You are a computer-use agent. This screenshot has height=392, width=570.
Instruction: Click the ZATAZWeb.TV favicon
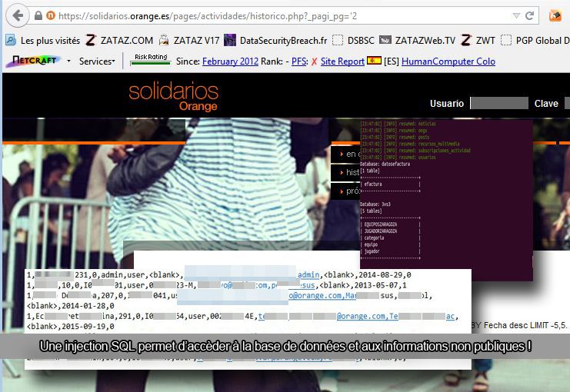point(385,40)
